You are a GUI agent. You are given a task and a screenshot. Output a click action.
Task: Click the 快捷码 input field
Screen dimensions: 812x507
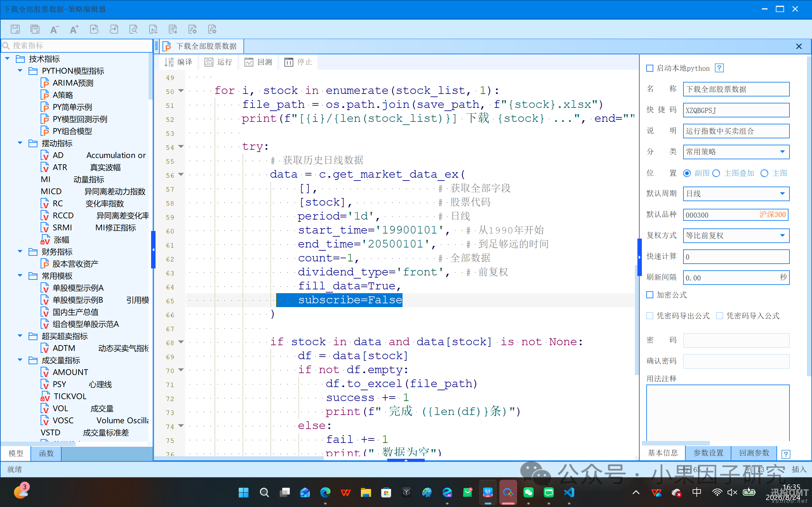(736, 110)
